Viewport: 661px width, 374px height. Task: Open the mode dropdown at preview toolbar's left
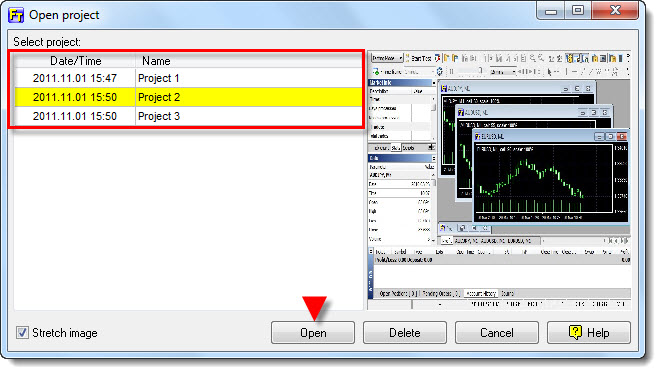(x=387, y=58)
